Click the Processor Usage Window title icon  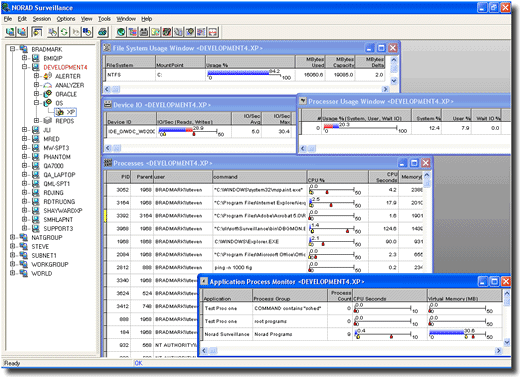tap(303, 101)
